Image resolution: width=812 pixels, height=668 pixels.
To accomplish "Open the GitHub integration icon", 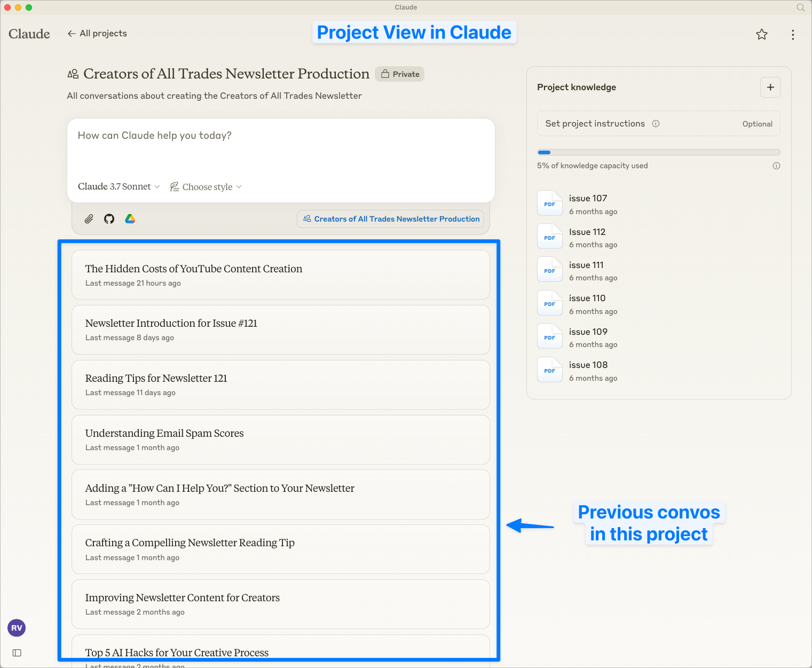I will click(x=109, y=219).
